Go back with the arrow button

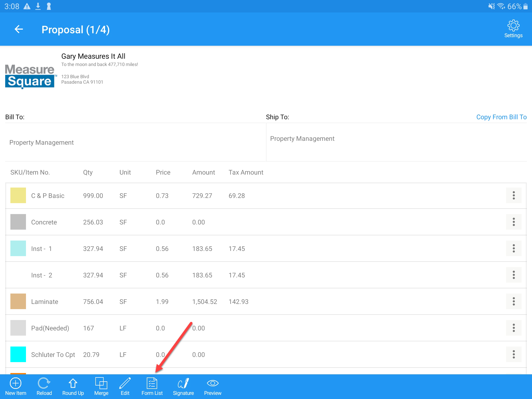(19, 29)
